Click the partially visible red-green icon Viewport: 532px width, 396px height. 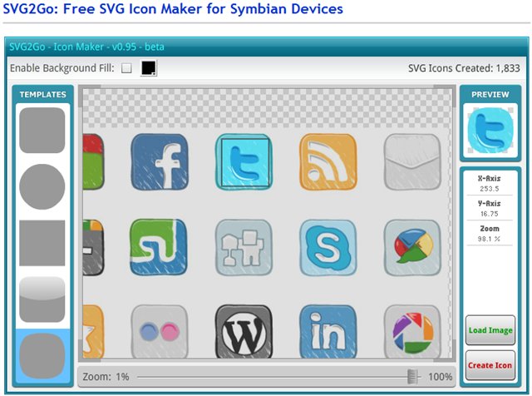93,161
